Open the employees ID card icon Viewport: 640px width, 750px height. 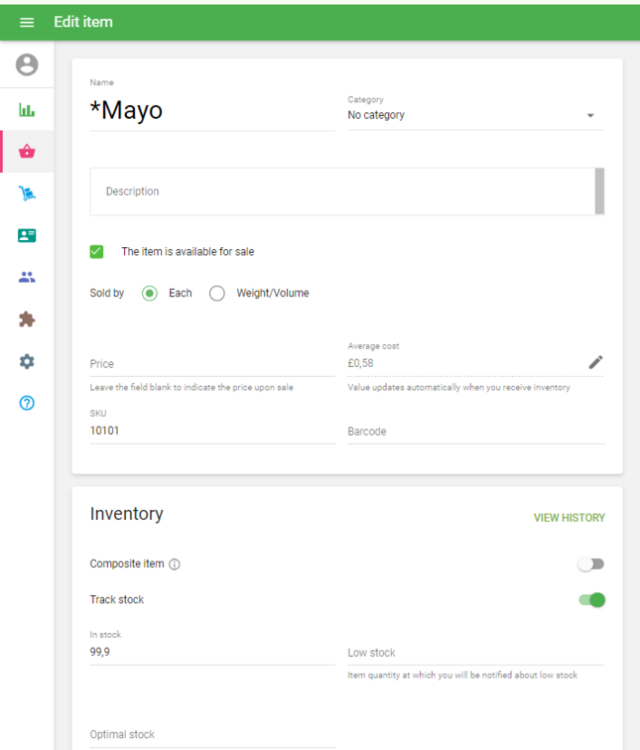tap(27, 236)
